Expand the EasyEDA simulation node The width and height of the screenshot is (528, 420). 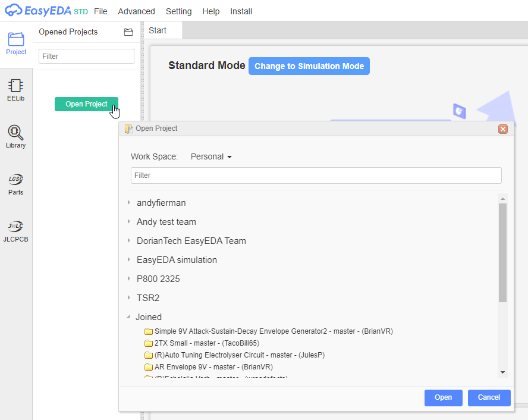pyautogui.click(x=129, y=259)
